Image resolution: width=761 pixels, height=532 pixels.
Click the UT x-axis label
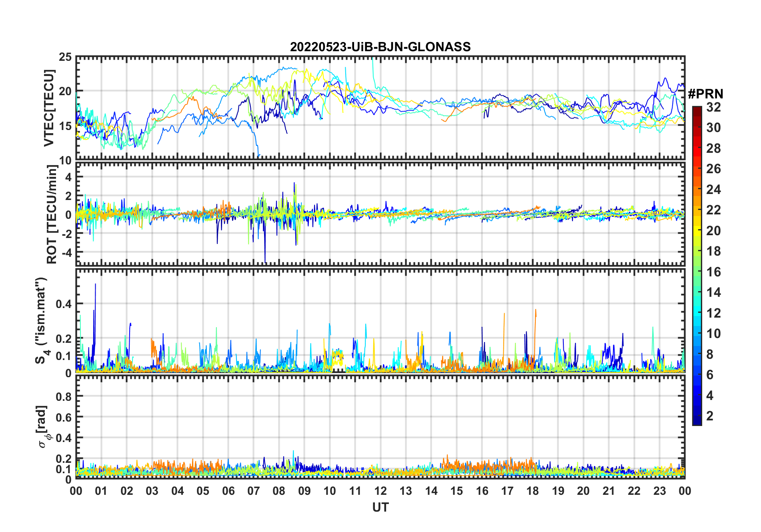(x=380, y=507)
